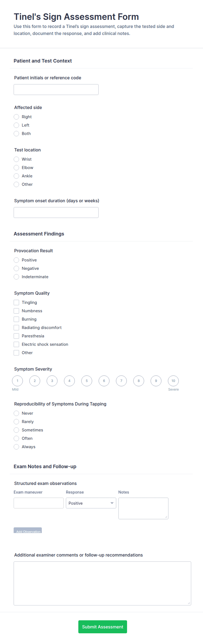This screenshot has width=203, height=644.
Task: Rate symptom severity as 10 Severe
Action: tap(173, 381)
